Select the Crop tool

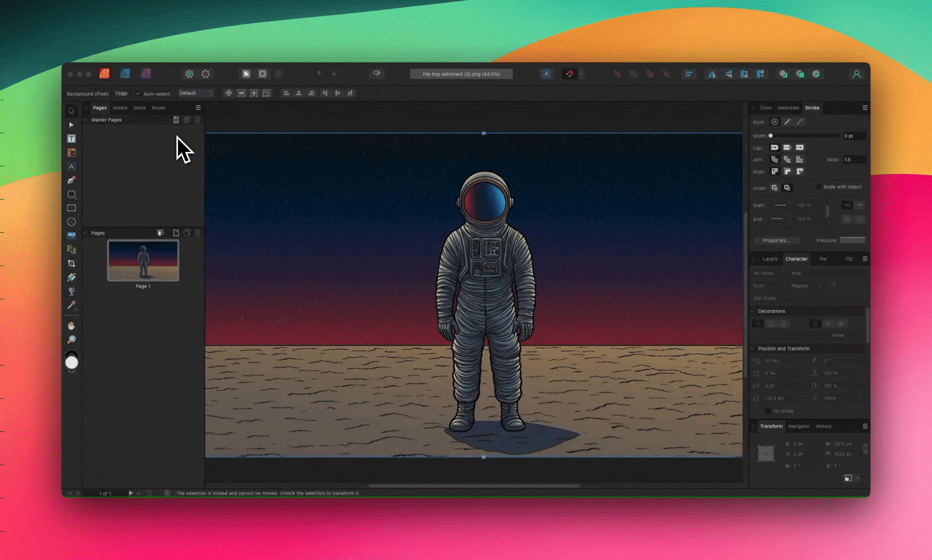click(72, 263)
